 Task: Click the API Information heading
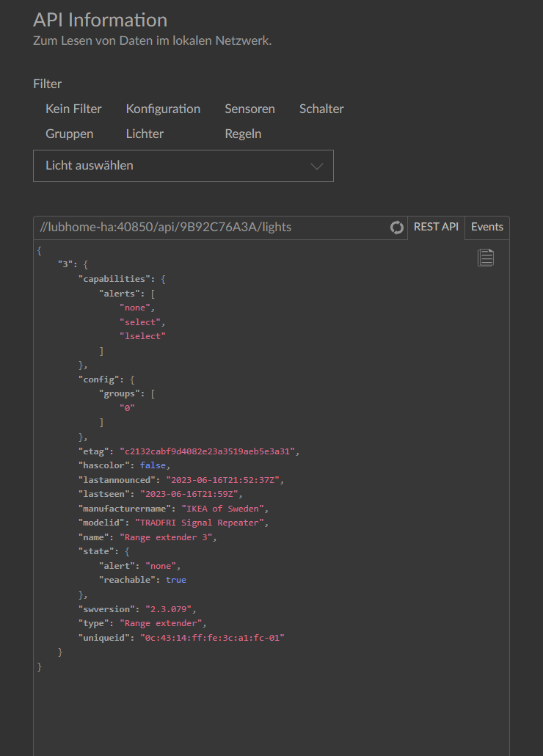click(x=101, y=21)
